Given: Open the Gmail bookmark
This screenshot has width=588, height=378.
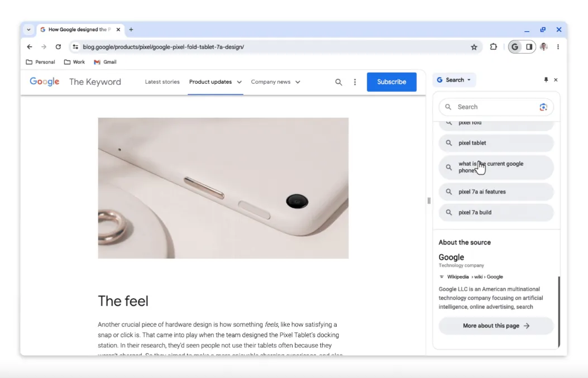Looking at the screenshot, I should [105, 62].
